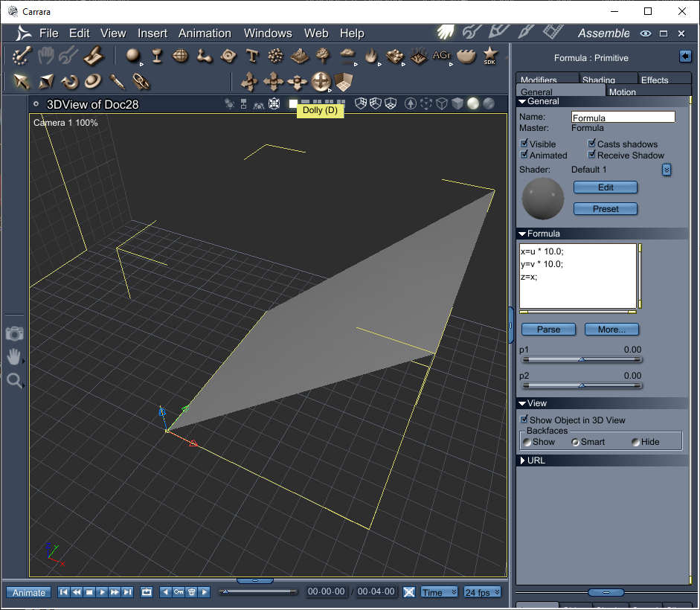Open the Shader dropdown arrow
The height and width of the screenshot is (610, 700).
667,170
